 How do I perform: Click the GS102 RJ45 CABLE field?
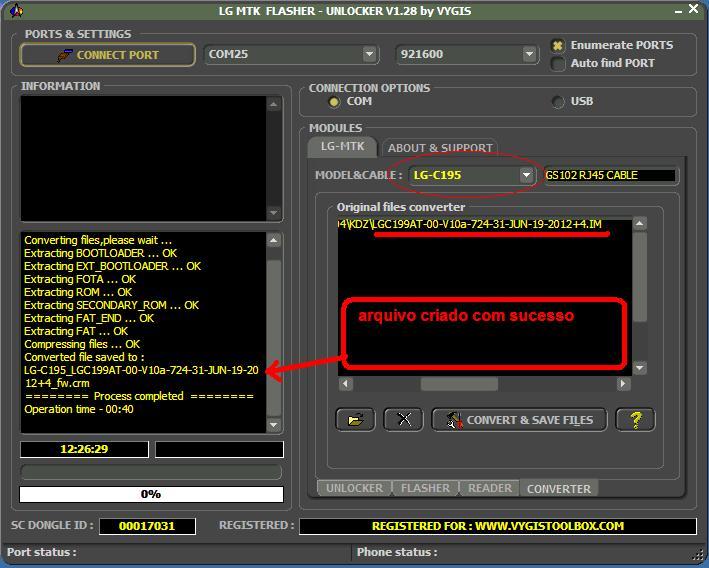point(610,175)
